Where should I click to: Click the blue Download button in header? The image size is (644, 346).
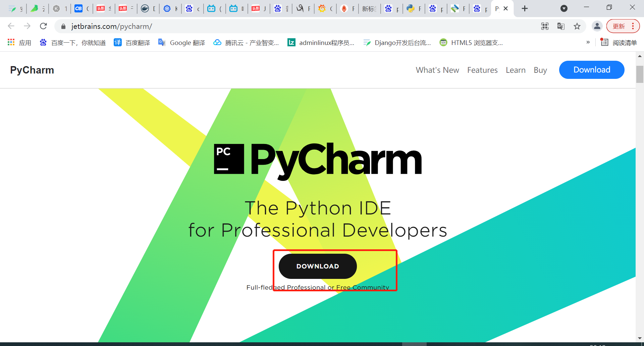pos(592,70)
